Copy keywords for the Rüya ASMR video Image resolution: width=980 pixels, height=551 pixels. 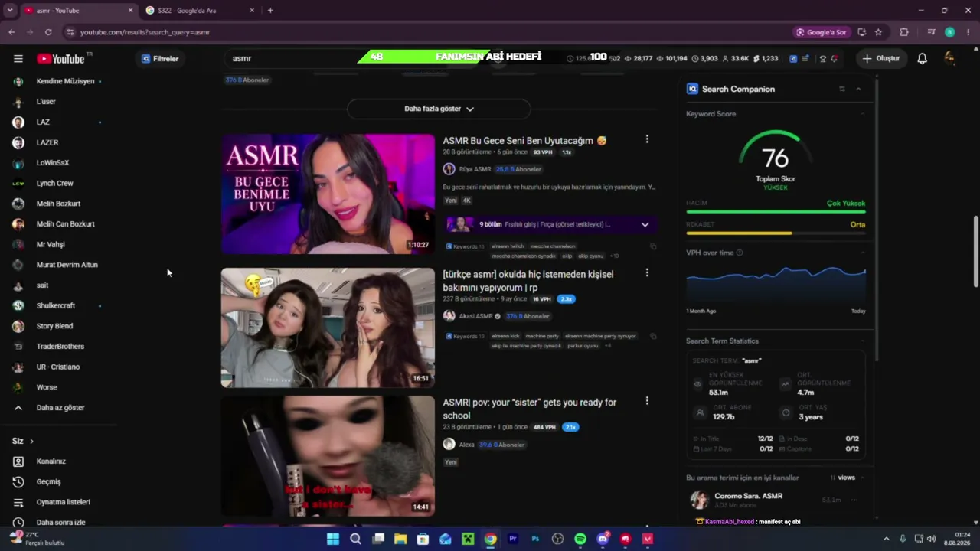pos(653,246)
